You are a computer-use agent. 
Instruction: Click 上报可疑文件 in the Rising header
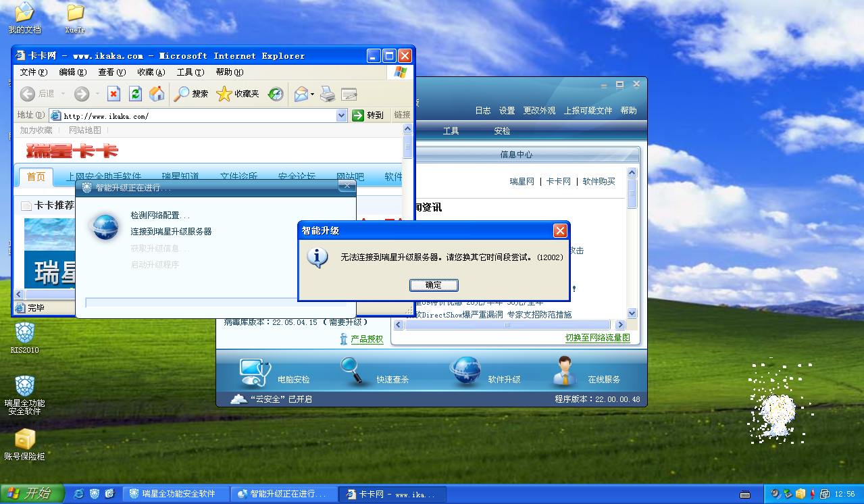coord(588,111)
